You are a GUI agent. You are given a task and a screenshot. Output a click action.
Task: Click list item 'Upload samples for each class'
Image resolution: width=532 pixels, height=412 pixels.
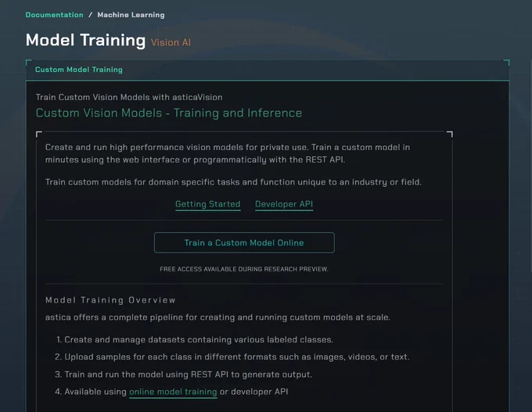[236, 357]
